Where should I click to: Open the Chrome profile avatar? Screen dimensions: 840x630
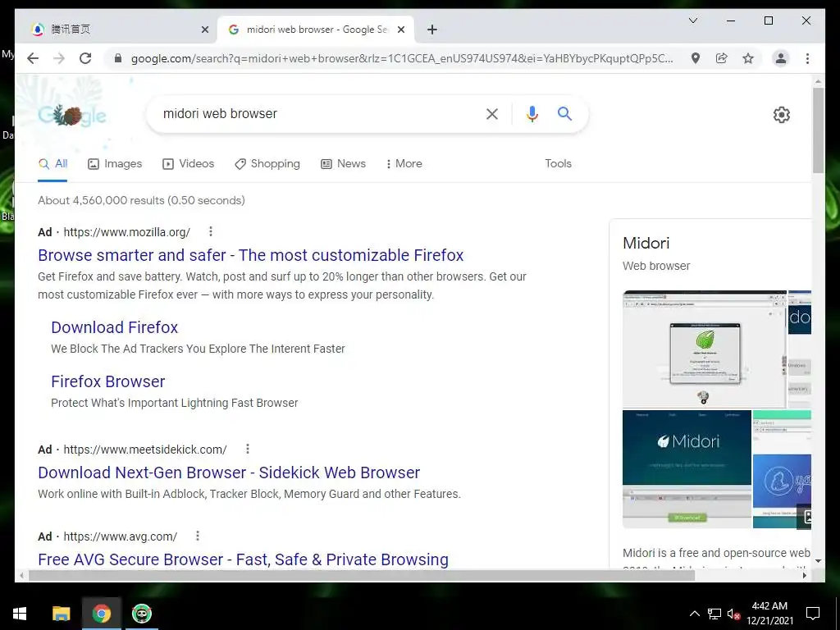[x=781, y=58]
